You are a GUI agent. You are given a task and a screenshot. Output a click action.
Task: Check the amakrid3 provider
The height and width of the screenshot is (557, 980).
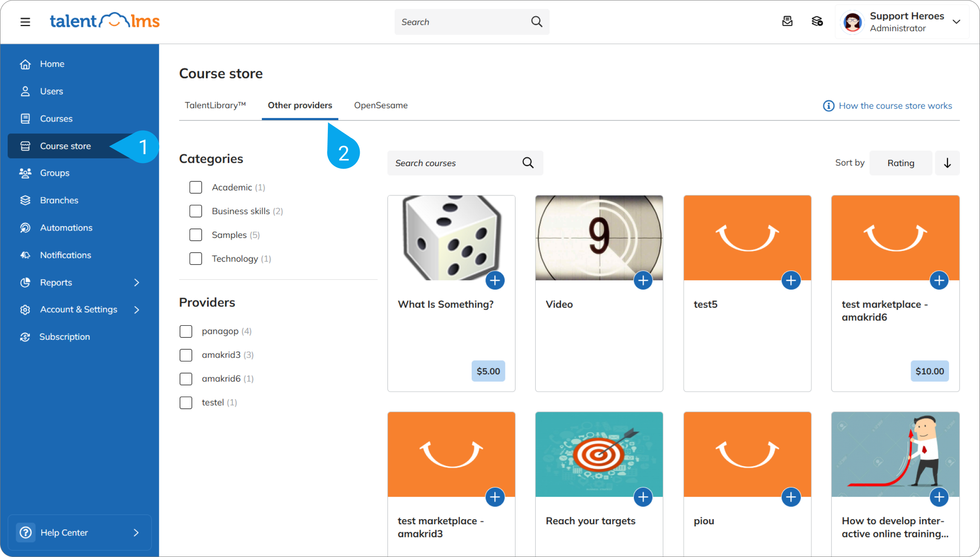coord(186,355)
